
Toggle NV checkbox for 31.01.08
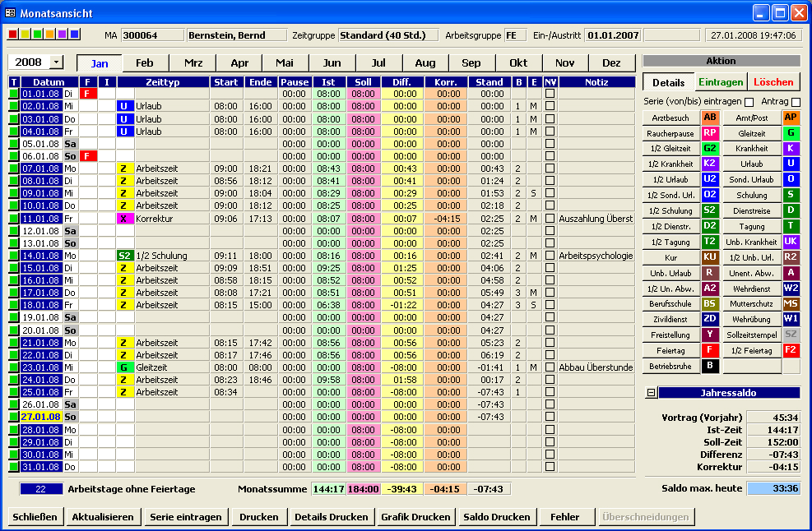550,467
